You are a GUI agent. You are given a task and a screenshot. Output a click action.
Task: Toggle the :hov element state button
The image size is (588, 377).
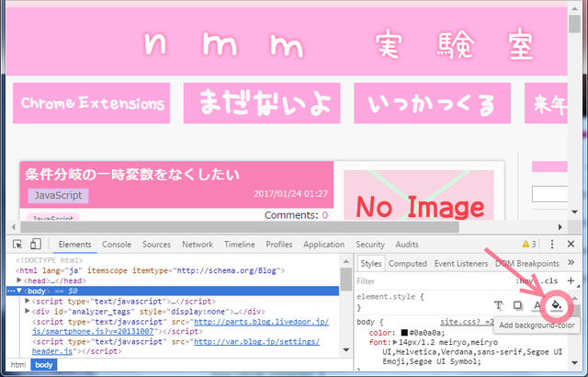tap(524, 281)
